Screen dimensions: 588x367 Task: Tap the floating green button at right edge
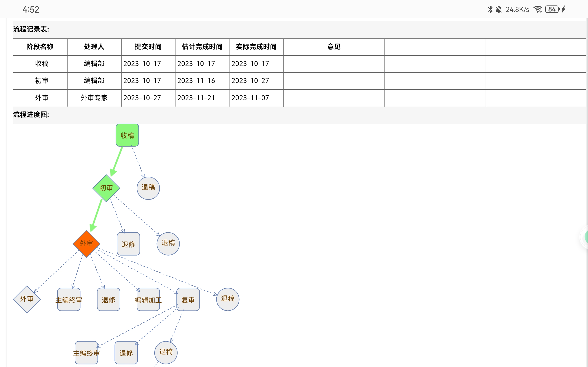coord(586,237)
